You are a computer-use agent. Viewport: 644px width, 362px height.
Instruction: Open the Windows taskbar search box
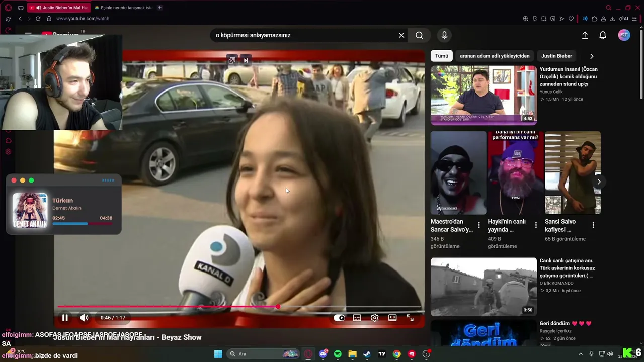pyautogui.click(x=263, y=354)
